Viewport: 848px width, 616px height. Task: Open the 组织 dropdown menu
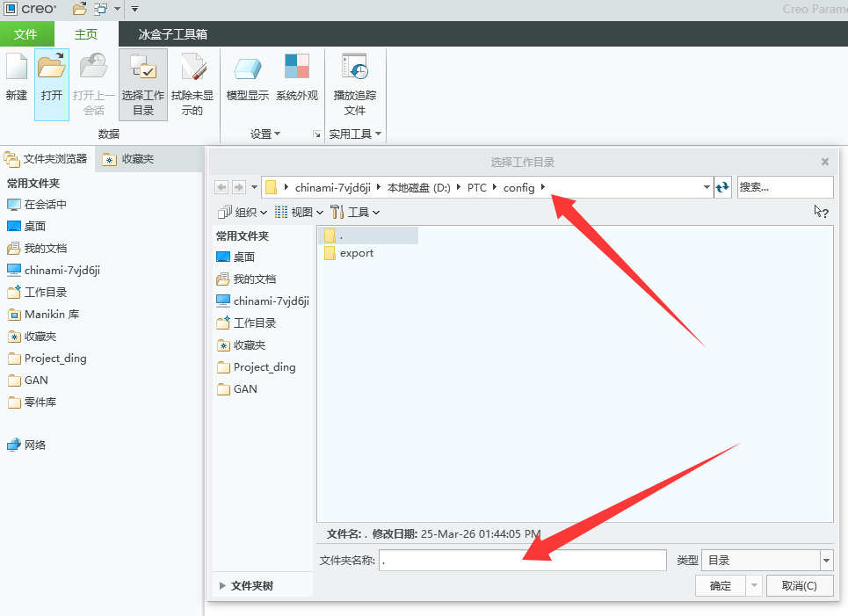click(242, 212)
